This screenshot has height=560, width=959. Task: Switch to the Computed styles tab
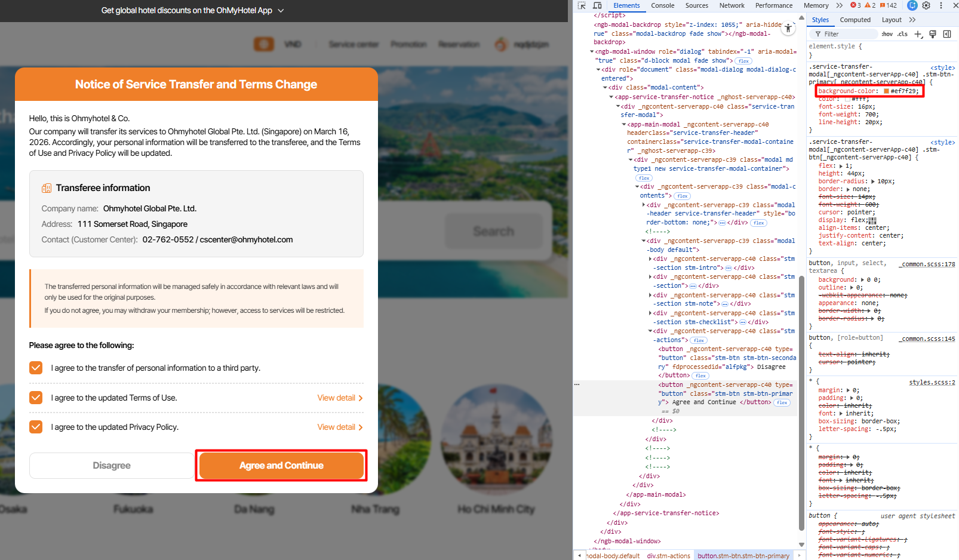(x=855, y=20)
